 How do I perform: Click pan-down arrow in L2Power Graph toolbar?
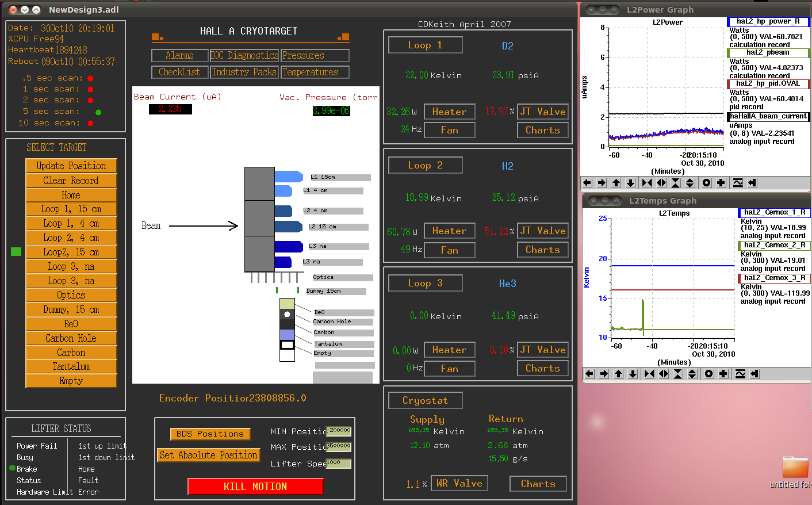click(x=630, y=183)
